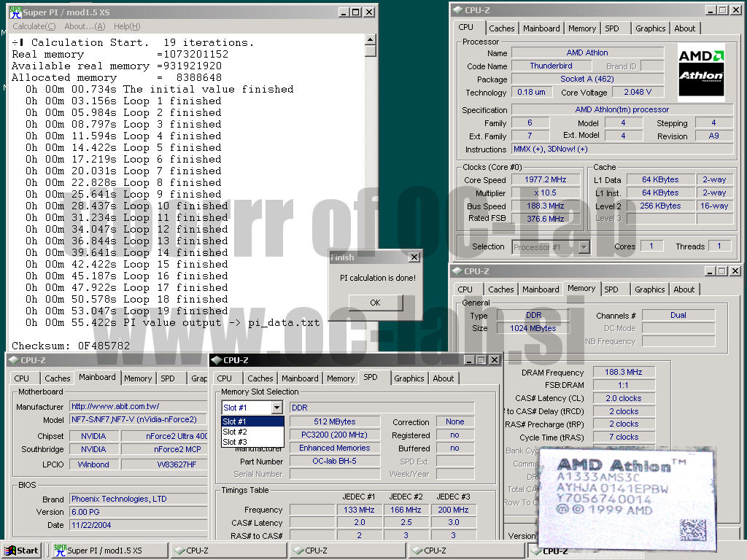
Task: Click the Rated FSB 376.6 MHz value
Action: (x=546, y=219)
